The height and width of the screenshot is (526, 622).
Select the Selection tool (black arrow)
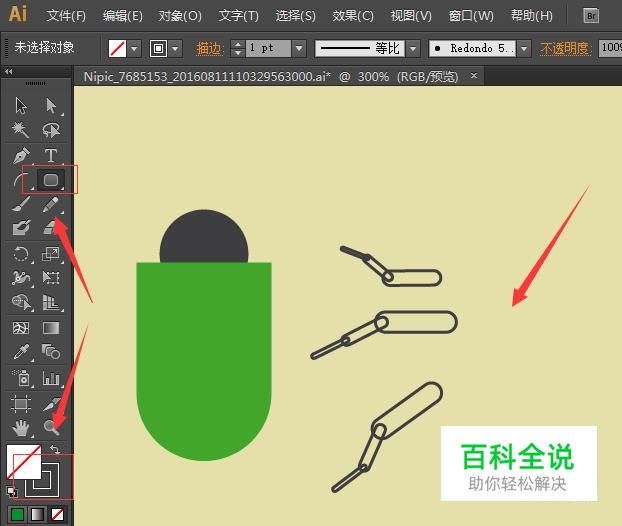[21, 106]
